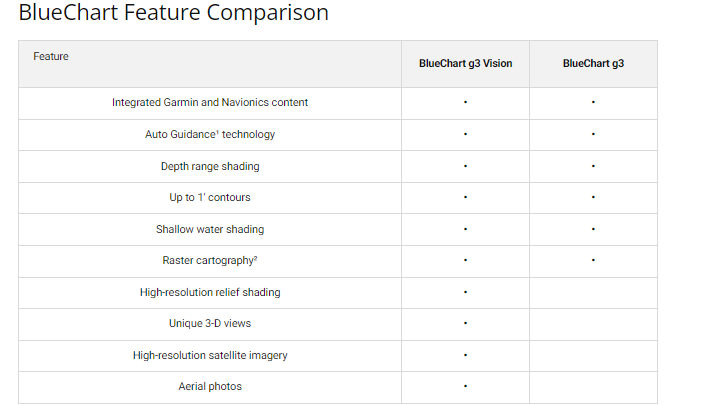Click the g3 Vision bullet for Depth range shading
Image resolution: width=726 pixels, height=406 pixels.
pos(465,166)
